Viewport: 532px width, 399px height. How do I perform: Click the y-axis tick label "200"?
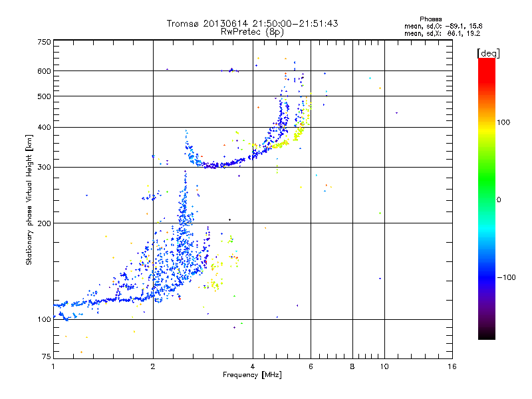click(45, 223)
